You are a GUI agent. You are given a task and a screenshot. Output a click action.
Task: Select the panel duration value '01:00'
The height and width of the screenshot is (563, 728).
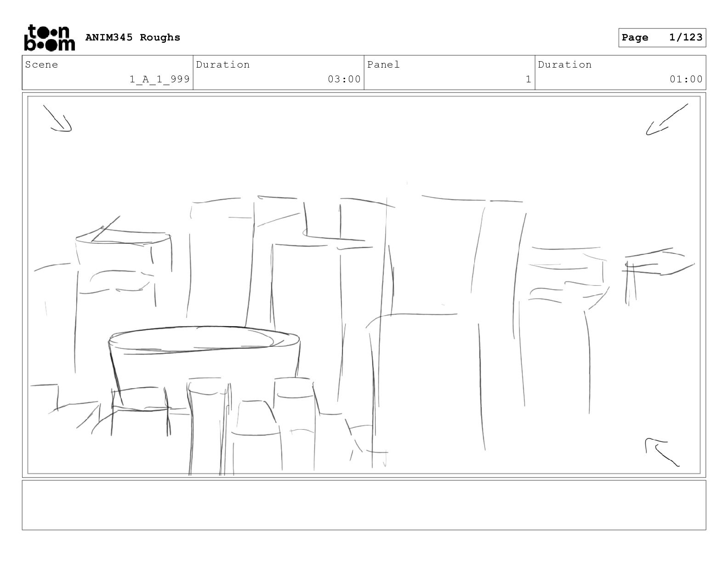tap(686, 79)
